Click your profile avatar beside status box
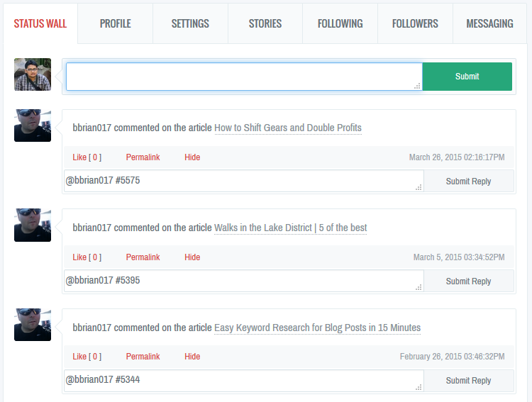The width and height of the screenshot is (532, 402). pyautogui.click(x=33, y=74)
